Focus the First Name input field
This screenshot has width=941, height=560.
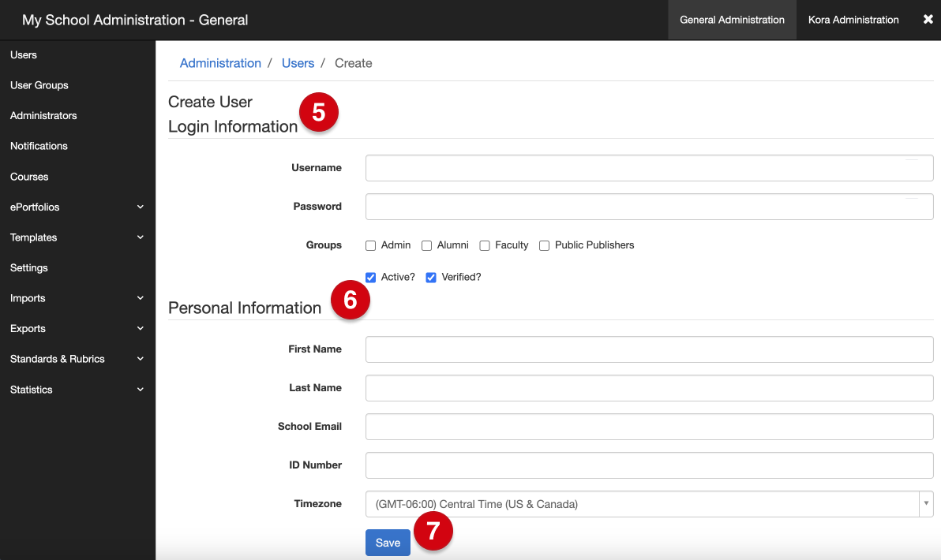[650, 349]
